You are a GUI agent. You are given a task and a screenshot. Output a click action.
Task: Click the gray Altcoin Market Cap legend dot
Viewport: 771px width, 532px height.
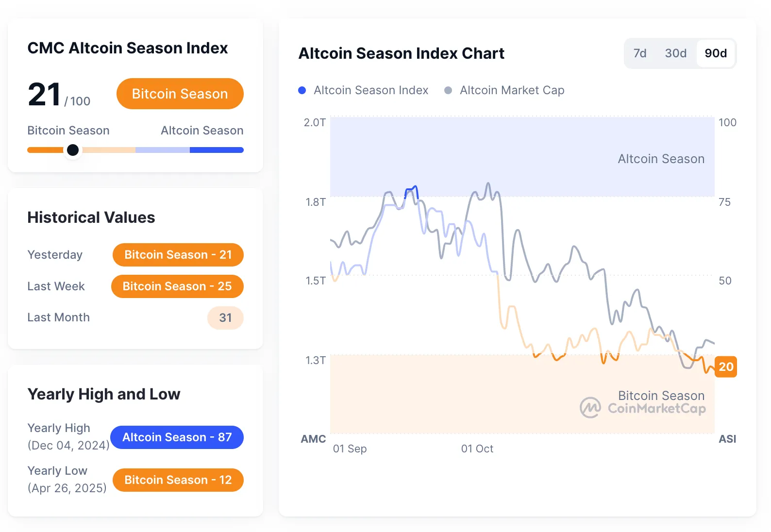pyautogui.click(x=448, y=90)
